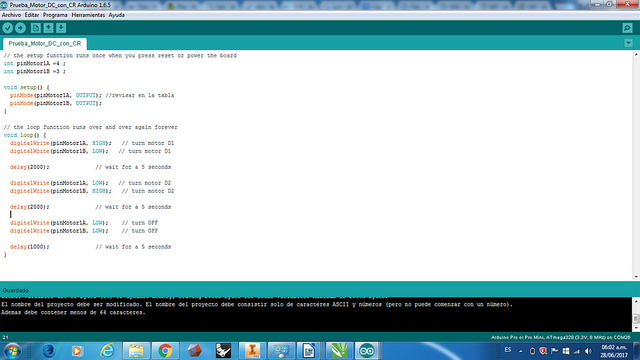640x360 pixels.
Task: Open the red polyhedron app icon
Action: (194, 351)
